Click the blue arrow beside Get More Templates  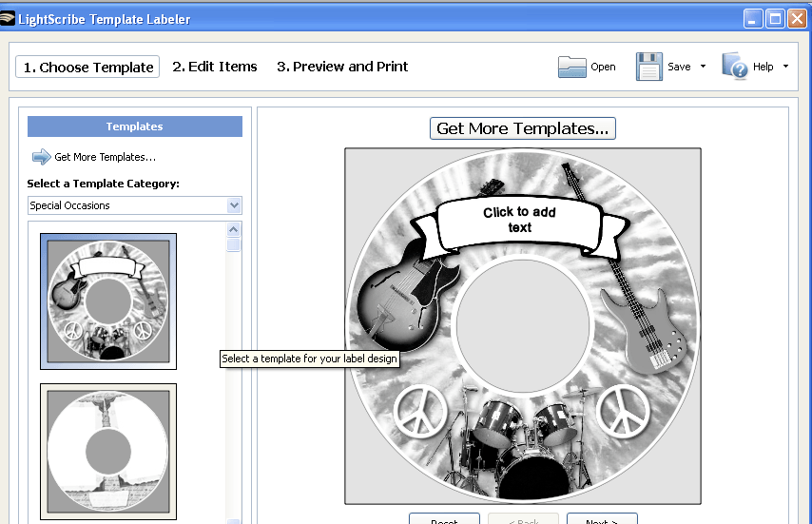[x=42, y=156]
